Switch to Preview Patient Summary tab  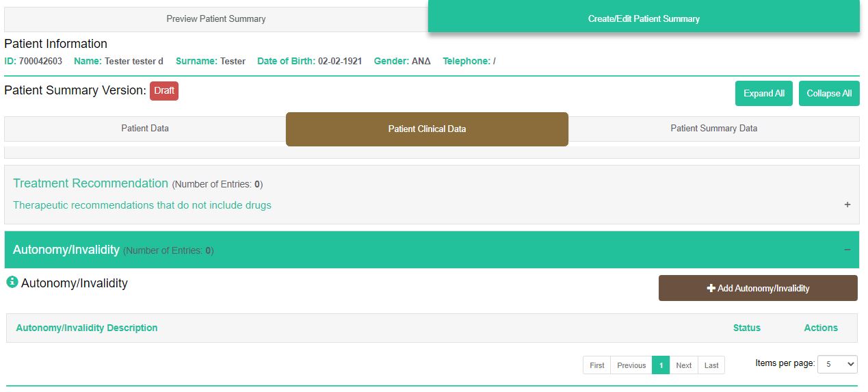click(216, 18)
